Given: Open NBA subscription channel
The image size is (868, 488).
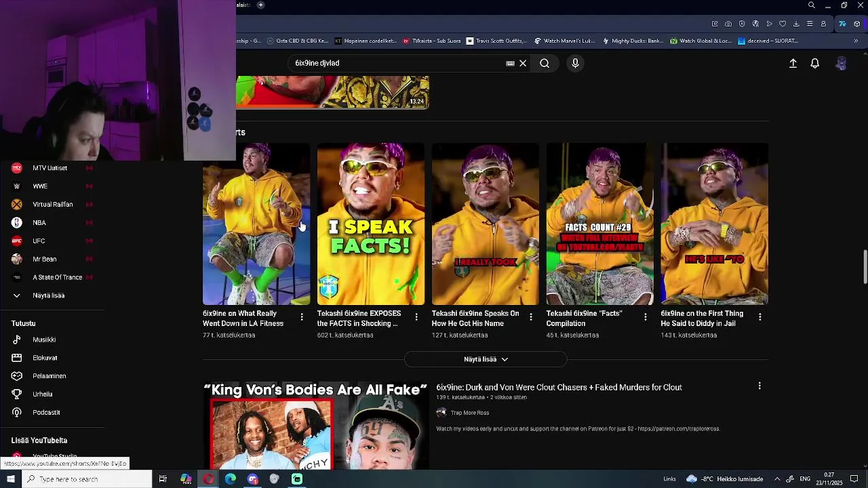Looking at the screenshot, I should click(x=52, y=223).
